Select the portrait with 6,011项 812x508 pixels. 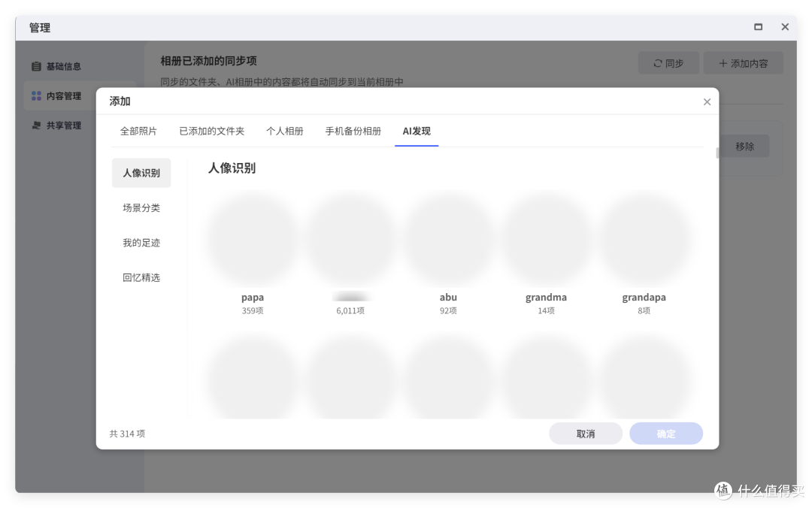coord(350,237)
